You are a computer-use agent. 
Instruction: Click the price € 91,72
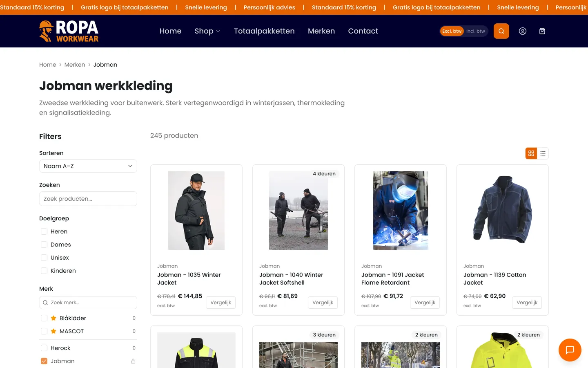[393, 296]
